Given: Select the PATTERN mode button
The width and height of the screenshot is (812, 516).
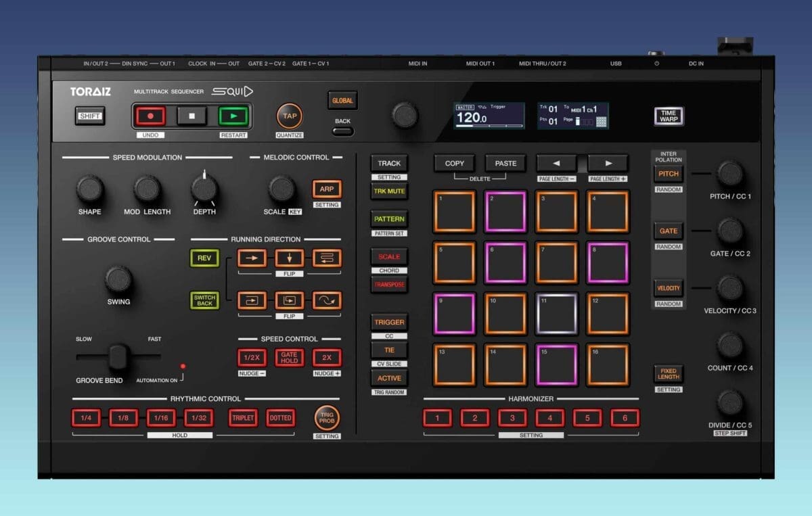Looking at the screenshot, I should [x=389, y=219].
